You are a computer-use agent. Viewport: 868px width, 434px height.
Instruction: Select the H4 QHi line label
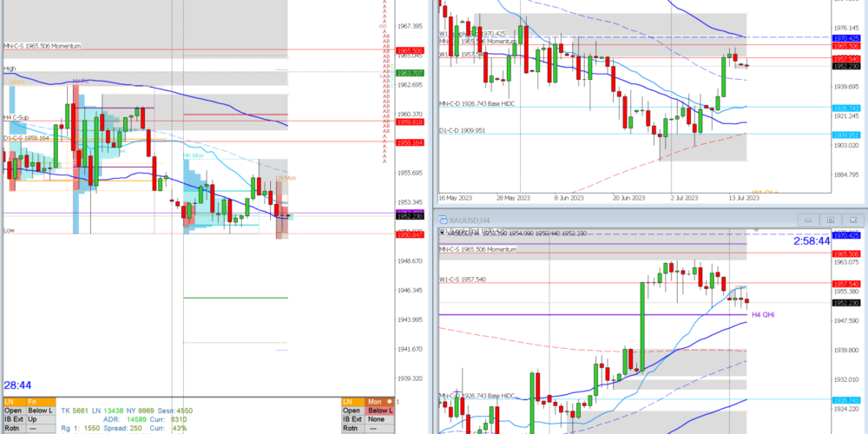click(763, 314)
